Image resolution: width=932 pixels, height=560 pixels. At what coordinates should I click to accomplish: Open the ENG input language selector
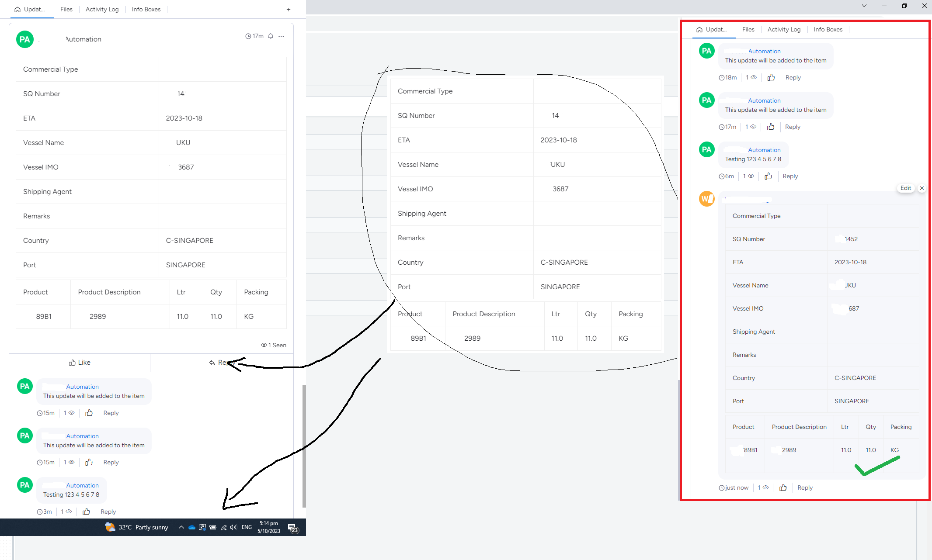247,527
